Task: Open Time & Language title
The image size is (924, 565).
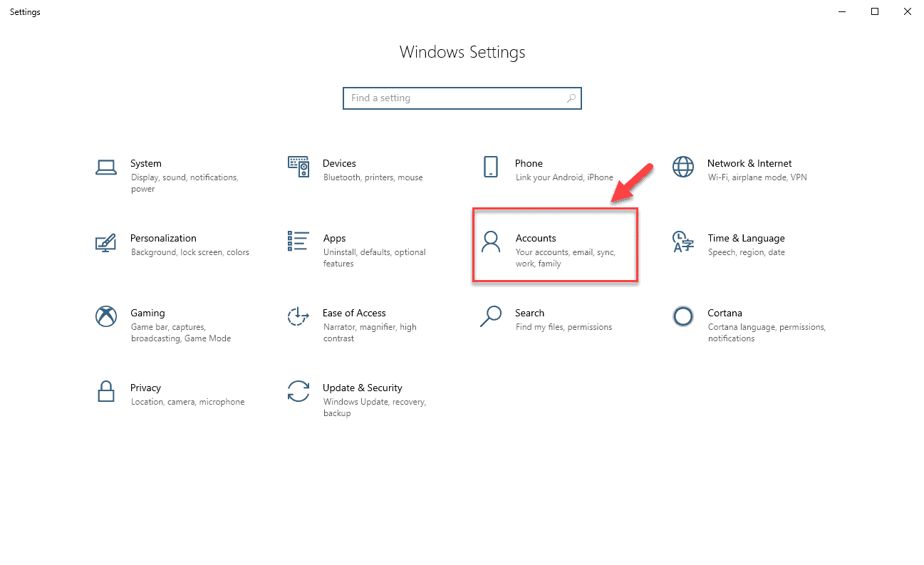Action: pyautogui.click(x=746, y=239)
